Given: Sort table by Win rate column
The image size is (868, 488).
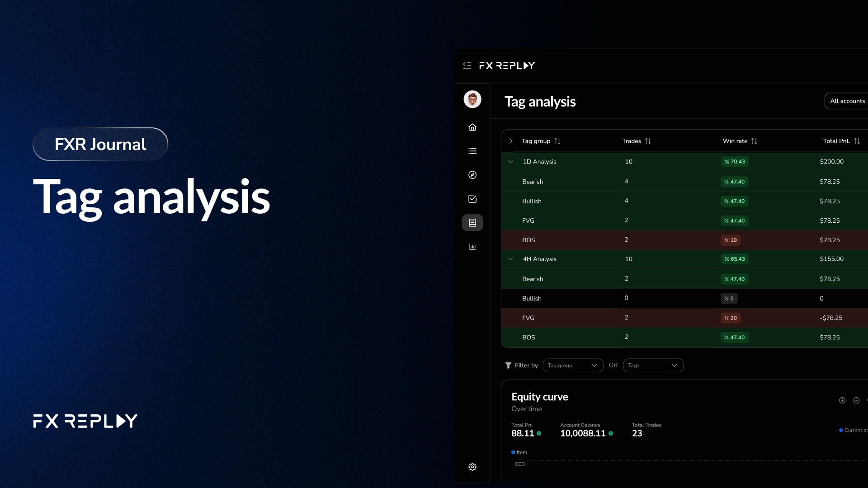Looking at the screenshot, I should coord(754,141).
